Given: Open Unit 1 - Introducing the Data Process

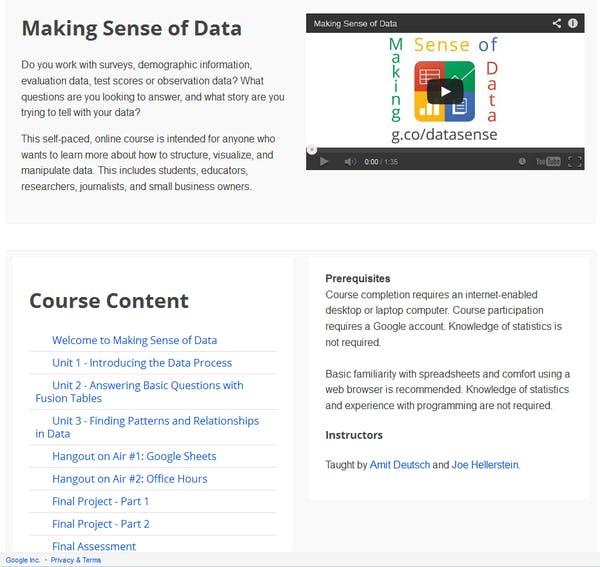Looking at the screenshot, I should 142,363.
